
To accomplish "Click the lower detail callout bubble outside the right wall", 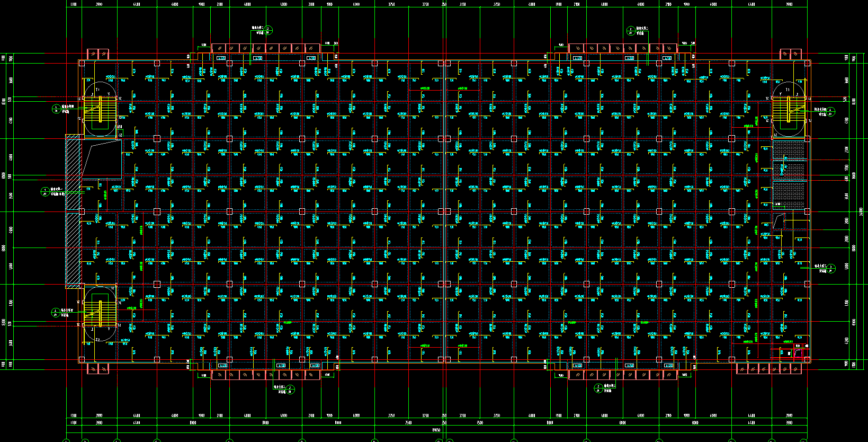I will 831,268.
